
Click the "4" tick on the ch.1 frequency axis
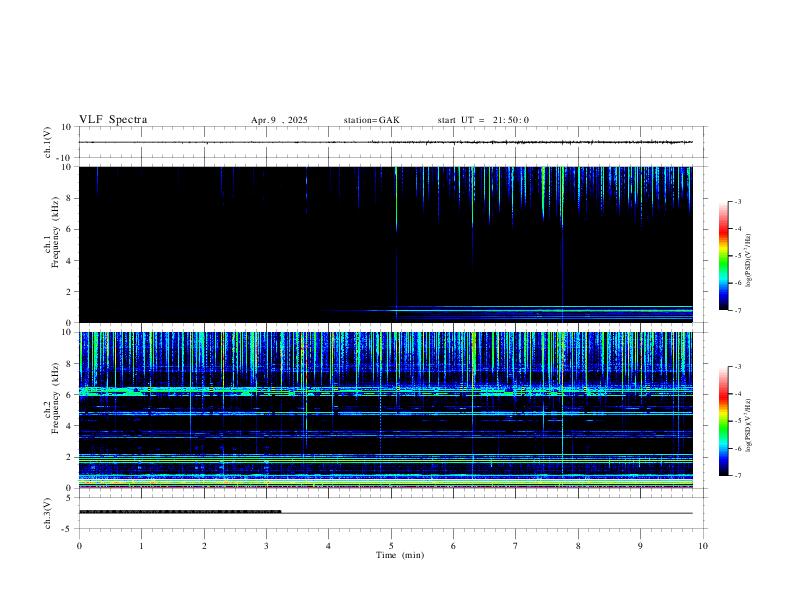click(x=69, y=261)
